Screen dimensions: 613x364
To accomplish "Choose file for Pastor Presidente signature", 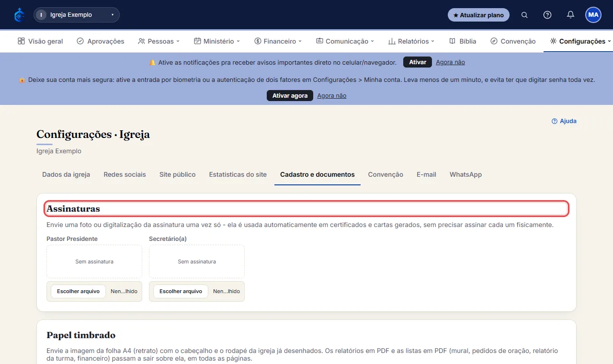I will coord(78,291).
